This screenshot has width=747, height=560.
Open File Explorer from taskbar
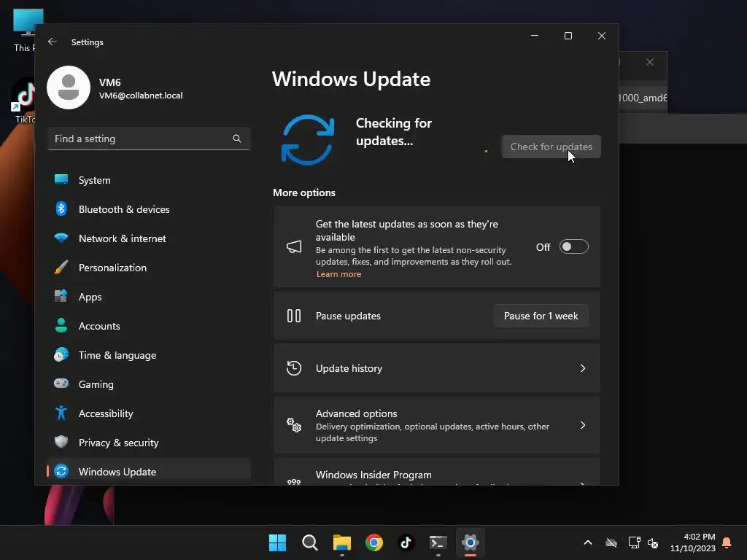[342, 542]
